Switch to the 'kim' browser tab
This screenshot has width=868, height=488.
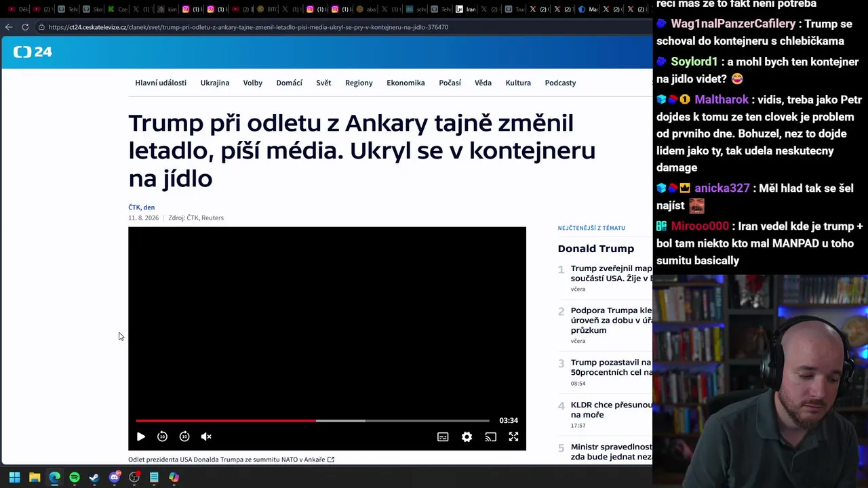tap(168, 9)
